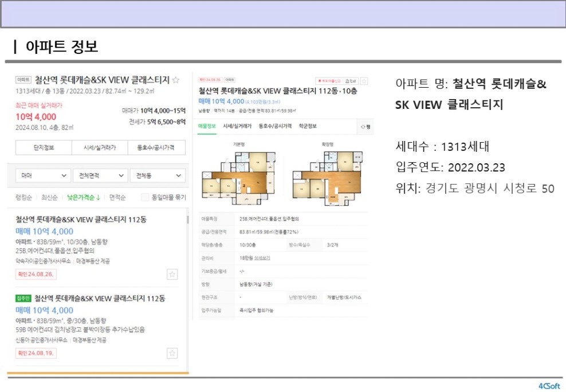Click the 최근 매매 실거래가 label

click(x=39, y=105)
